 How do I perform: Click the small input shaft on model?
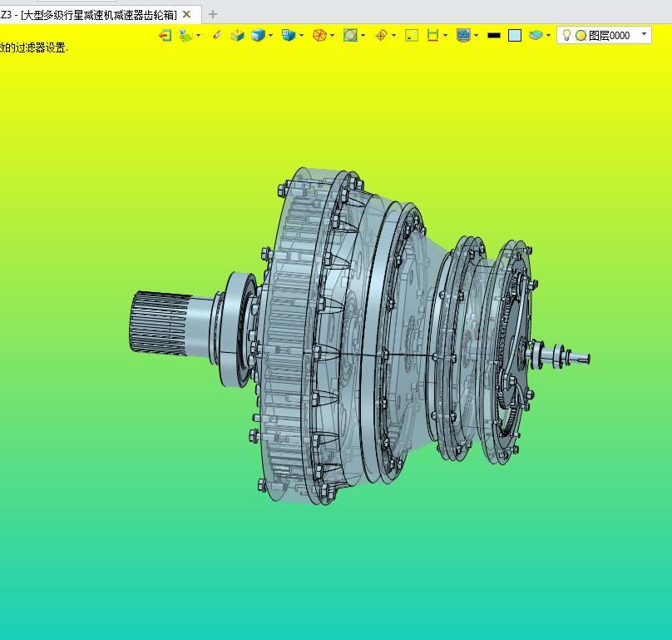click(561, 355)
